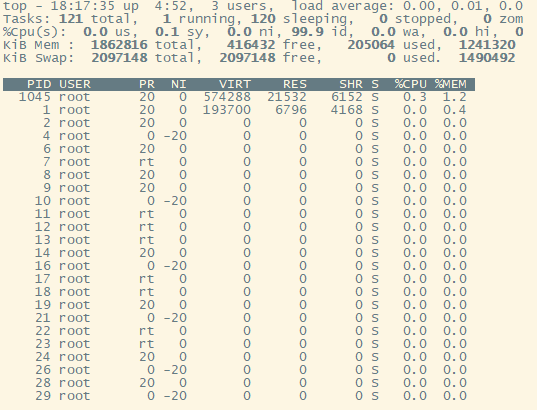Click the 1.2 %MEM value
Image resolution: width=537 pixels, height=410 pixels.
(x=455, y=97)
